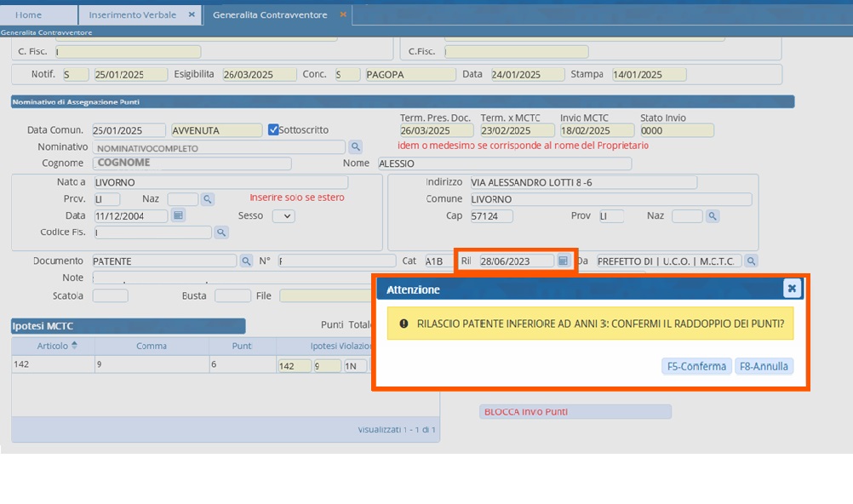This screenshot has width=853, height=504.
Task: Click the Codice Fis. input field
Action: coord(153,232)
